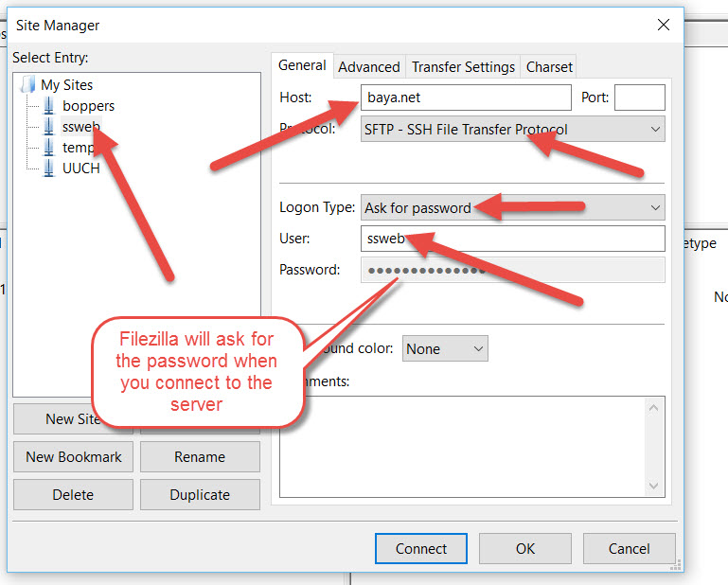Click the OK button
The width and height of the screenshot is (728, 585).
click(525, 549)
